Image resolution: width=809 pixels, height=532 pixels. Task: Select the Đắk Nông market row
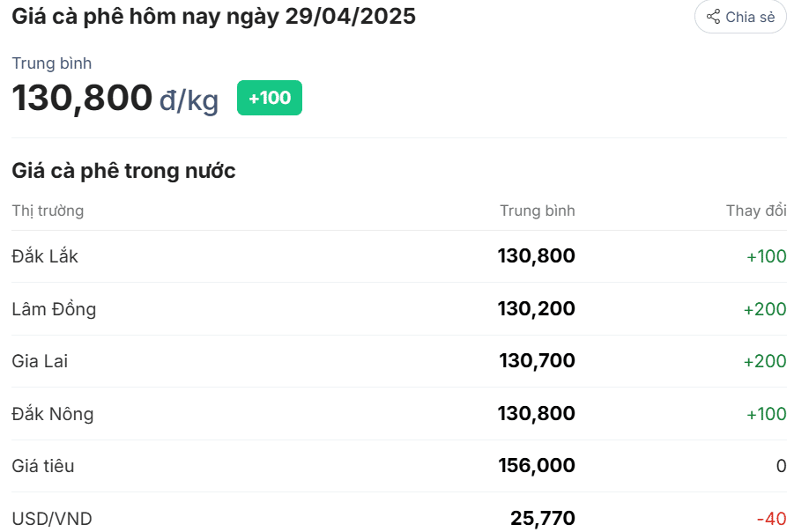pyautogui.click(x=399, y=413)
